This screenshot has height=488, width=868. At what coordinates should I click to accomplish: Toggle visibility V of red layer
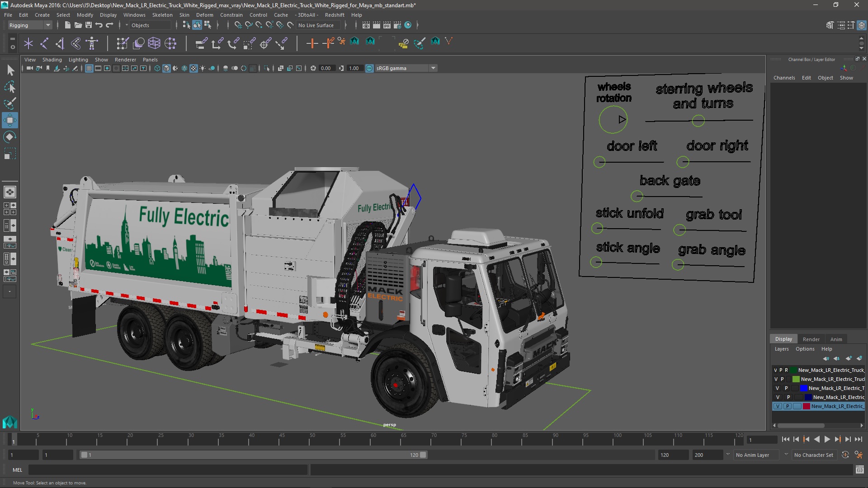click(778, 406)
